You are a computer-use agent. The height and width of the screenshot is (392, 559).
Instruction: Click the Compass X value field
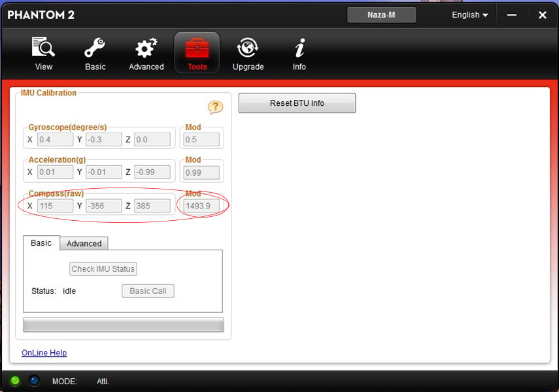(x=55, y=206)
